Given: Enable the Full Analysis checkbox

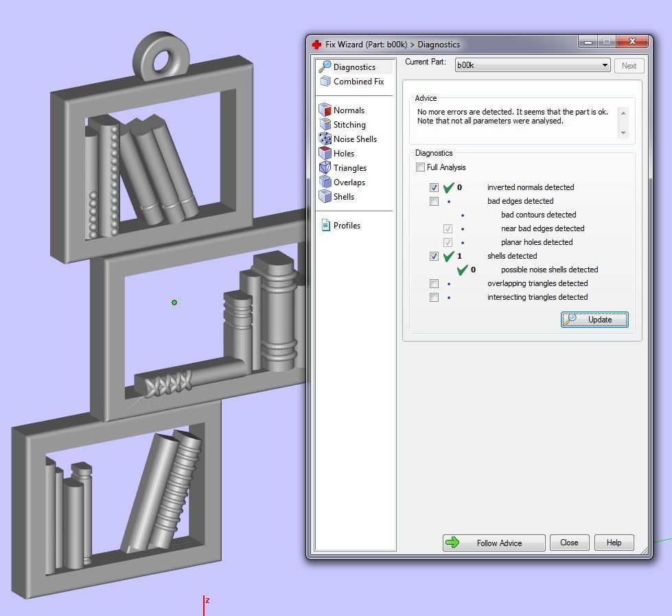Looking at the screenshot, I should pyautogui.click(x=420, y=167).
